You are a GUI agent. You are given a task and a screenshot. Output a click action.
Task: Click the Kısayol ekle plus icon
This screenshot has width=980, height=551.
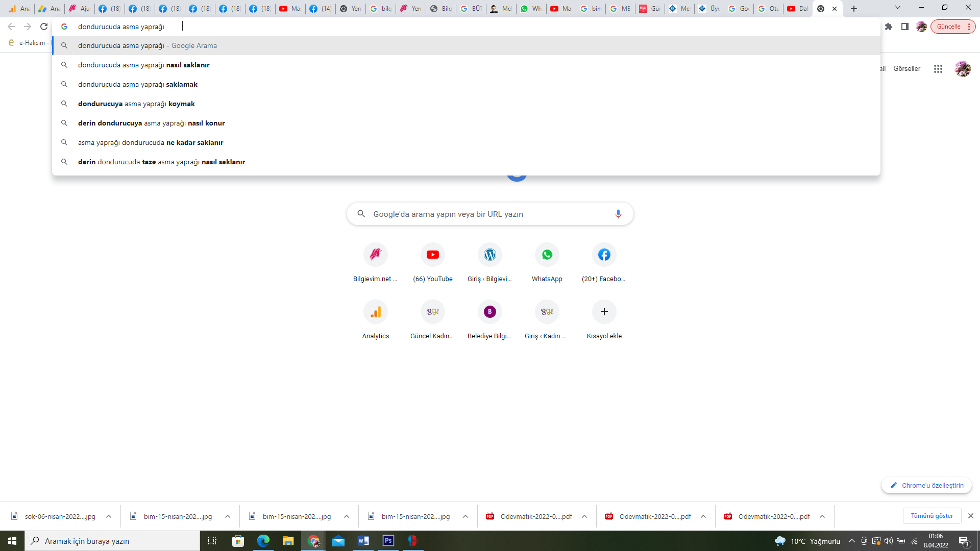point(604,312)
